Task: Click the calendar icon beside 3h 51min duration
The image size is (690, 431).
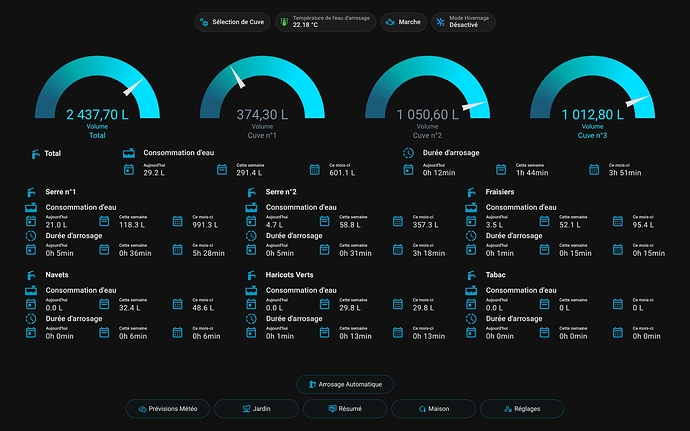Action: [x=594, y=169]
